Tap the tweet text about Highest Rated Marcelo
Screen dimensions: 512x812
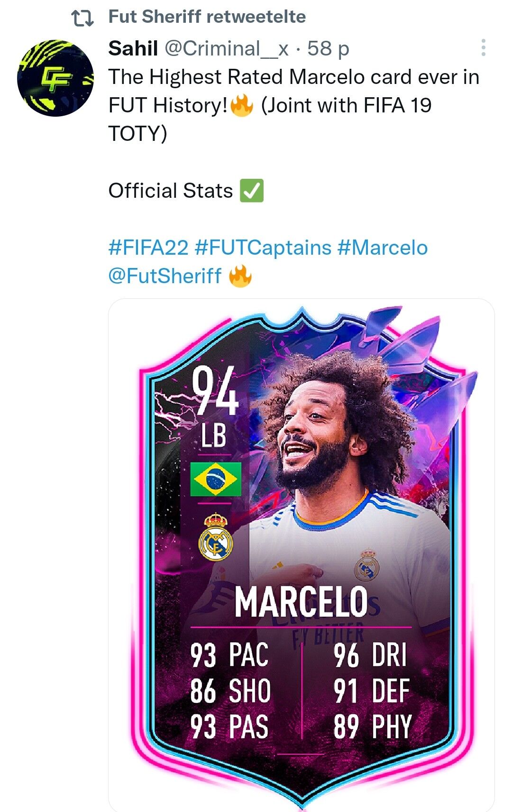click(x=294, y=105)
